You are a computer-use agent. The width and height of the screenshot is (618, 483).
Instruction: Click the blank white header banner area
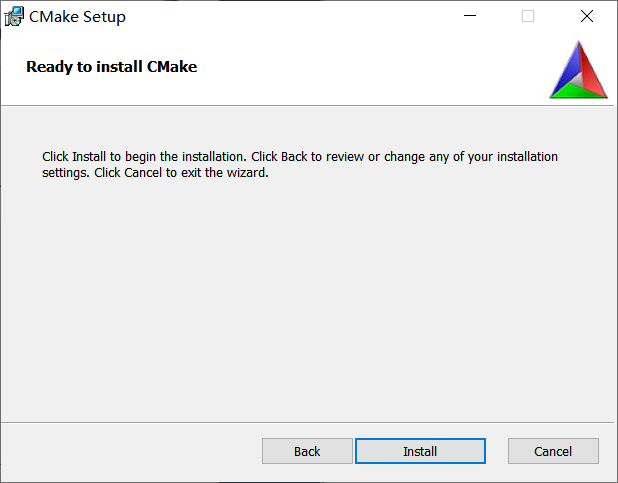click(380, 68)
